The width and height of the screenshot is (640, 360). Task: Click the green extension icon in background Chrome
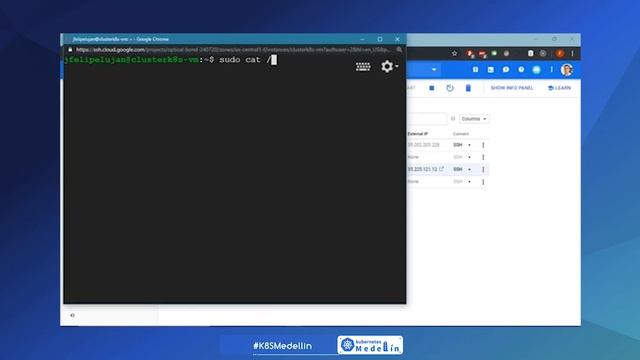click(494, 53)
